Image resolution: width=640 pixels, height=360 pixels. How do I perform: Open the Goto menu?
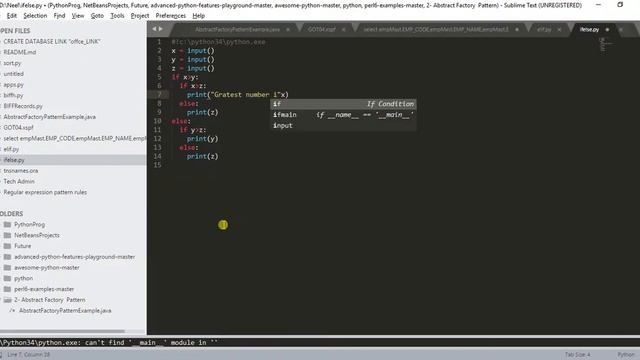(97, 16)
